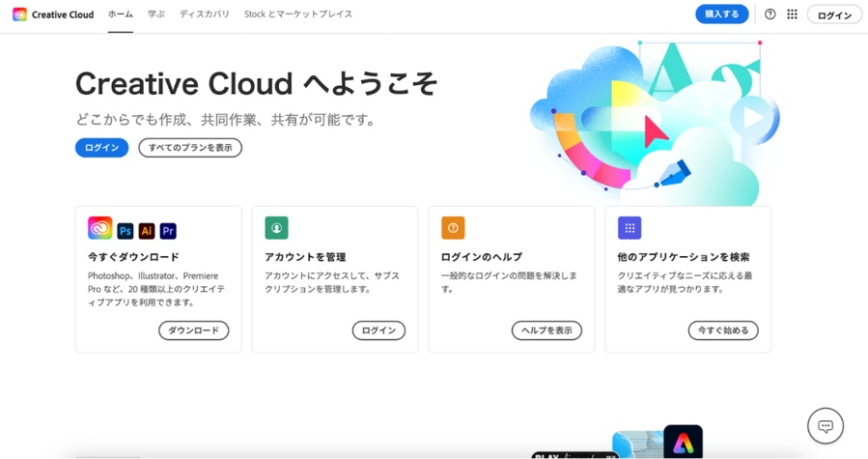Click the purple apps grid card icon

(630, 228)
